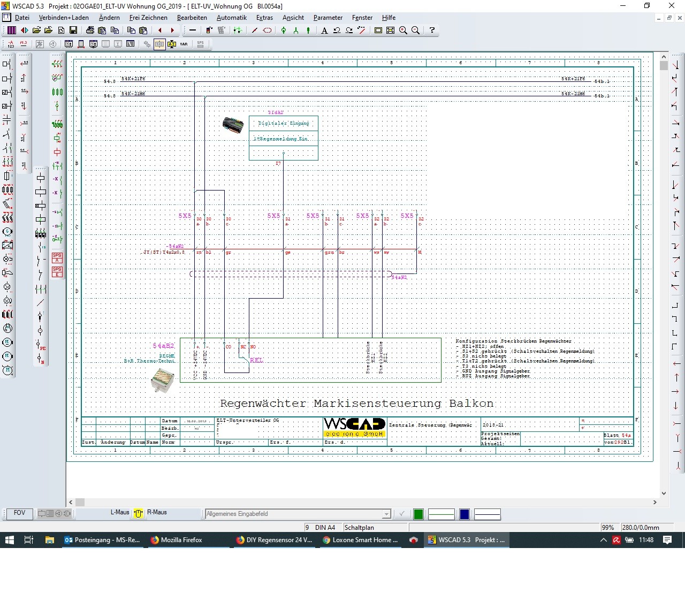The image size is (685, 616).
Task: Select the Text tool 'A' icon
Action: 324,31
